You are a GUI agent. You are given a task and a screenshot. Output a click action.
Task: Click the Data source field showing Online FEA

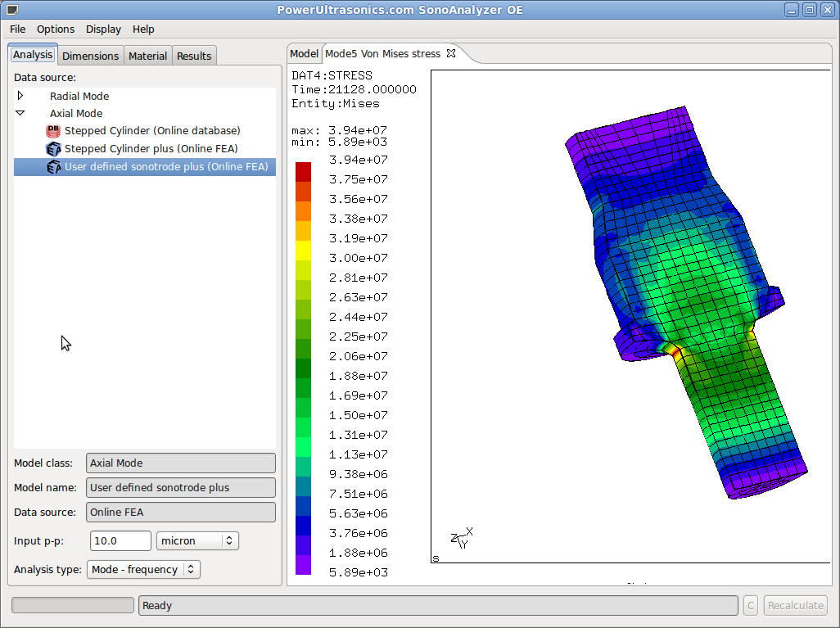[x=181, y=513]
